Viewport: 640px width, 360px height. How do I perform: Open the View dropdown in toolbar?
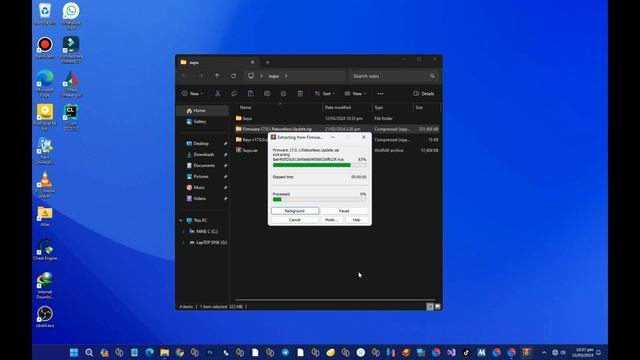coord(355,93)
